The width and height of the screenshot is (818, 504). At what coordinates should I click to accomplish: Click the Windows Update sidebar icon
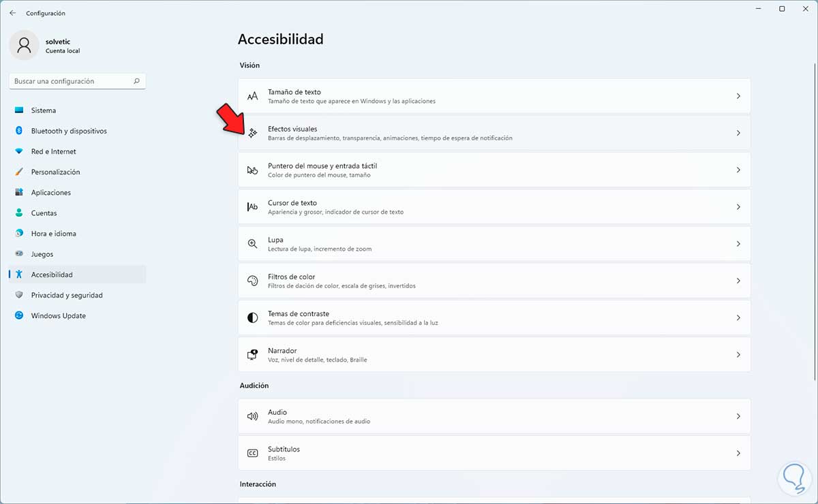tap(19, 316)
